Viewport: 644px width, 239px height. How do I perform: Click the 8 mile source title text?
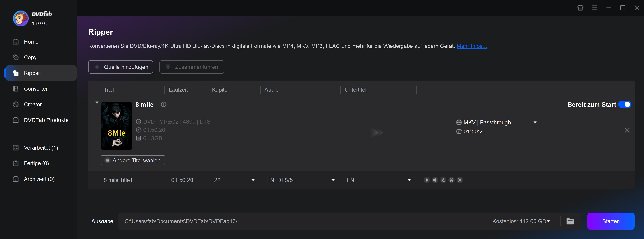tap(144, 105)
